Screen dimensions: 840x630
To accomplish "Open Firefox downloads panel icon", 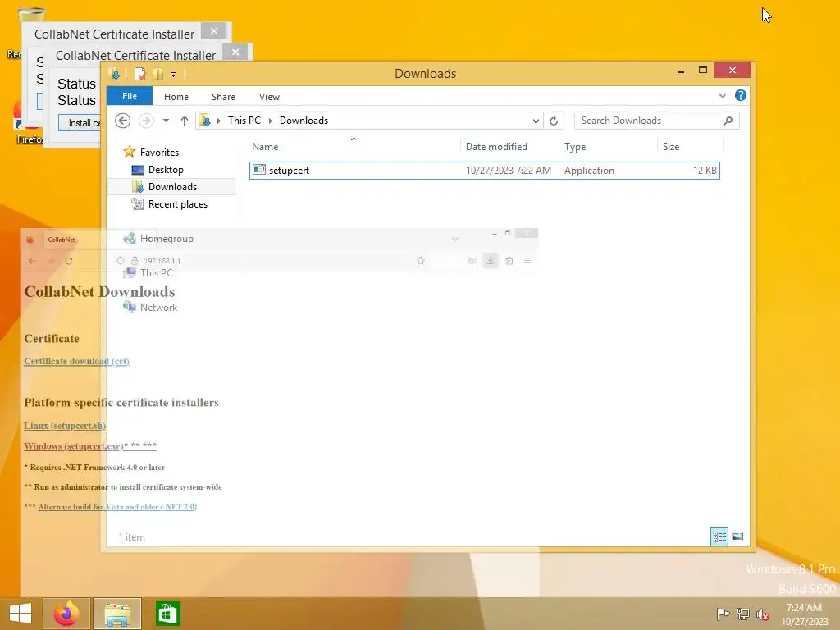I will [x=491, y=261].
